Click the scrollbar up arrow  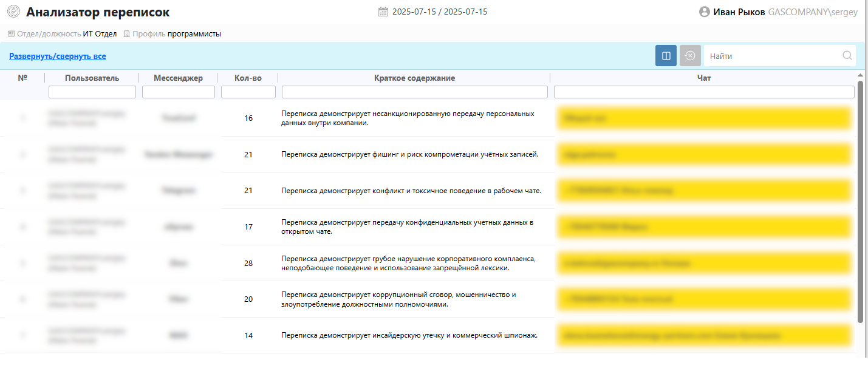859,75
